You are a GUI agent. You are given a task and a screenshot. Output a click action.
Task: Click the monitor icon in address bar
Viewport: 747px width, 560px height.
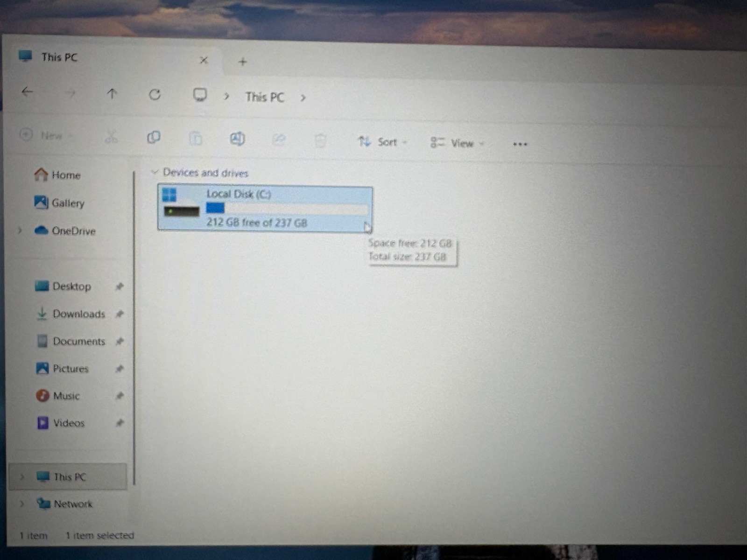coord(200,95)
